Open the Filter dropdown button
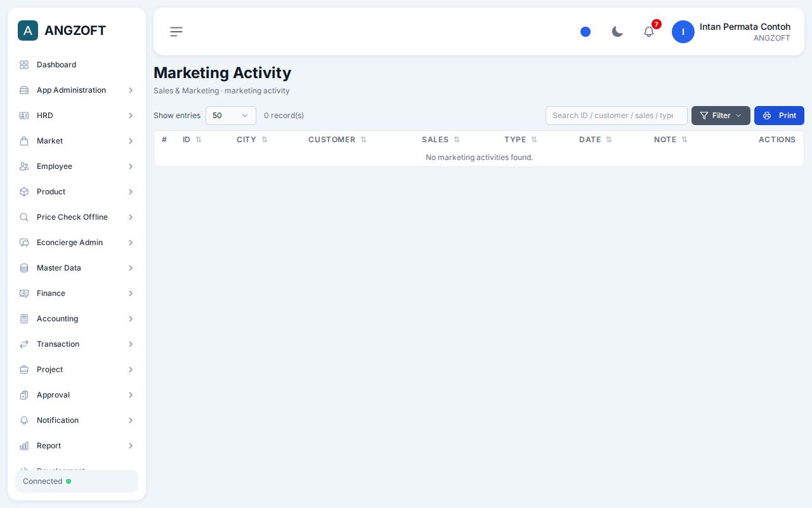The height and width of the screenshot is (508, 812). (x=721, y=116)
